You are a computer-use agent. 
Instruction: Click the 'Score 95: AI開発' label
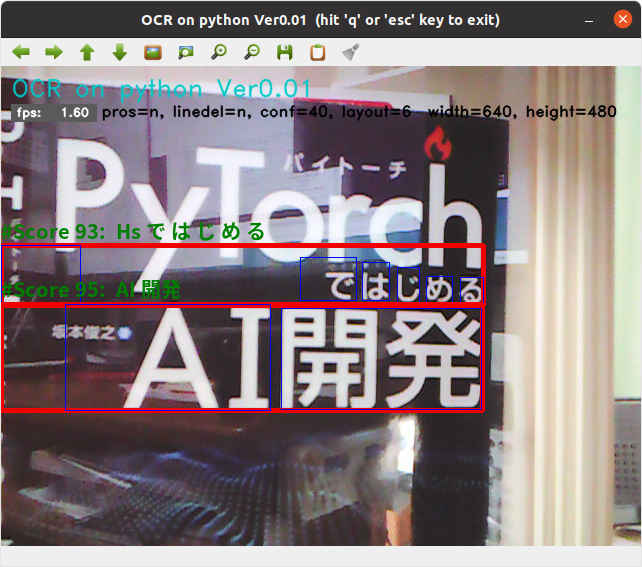pyautogui.click(x=92, y=290)
